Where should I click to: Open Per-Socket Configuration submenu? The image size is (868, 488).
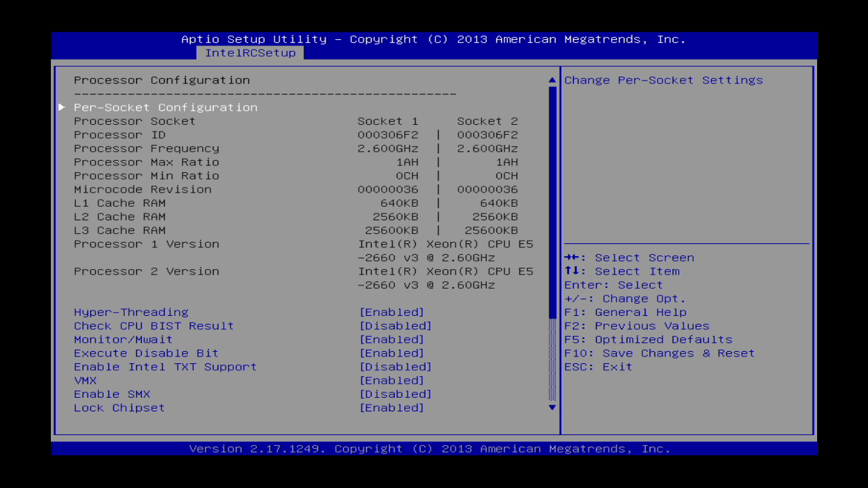165,107
